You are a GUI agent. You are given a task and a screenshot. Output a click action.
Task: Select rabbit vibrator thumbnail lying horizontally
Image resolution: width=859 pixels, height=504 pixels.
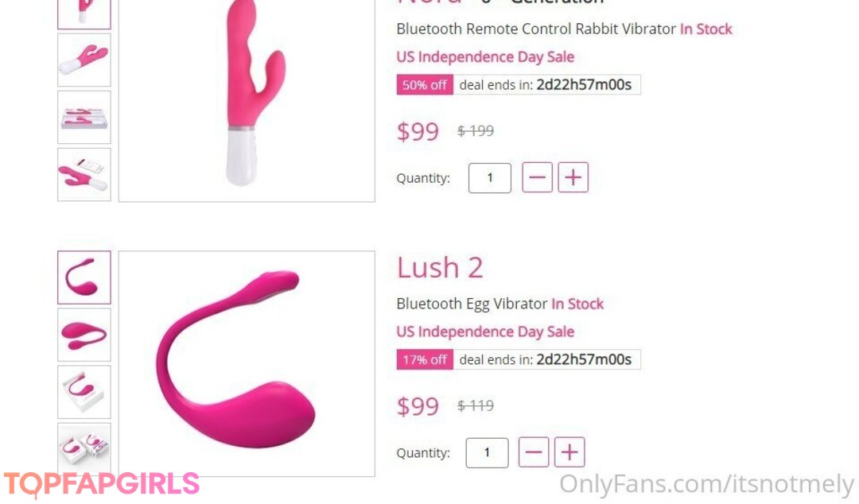[84, 60]
